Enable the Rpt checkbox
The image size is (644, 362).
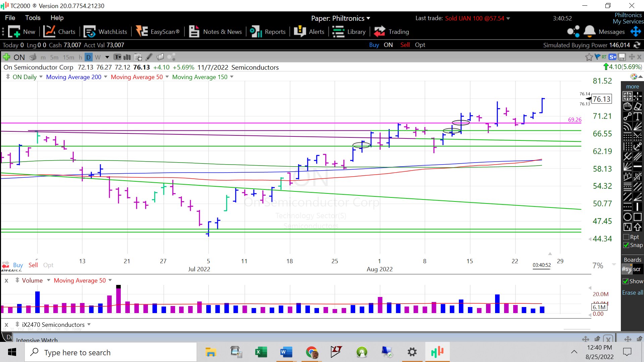coord(626,237)
